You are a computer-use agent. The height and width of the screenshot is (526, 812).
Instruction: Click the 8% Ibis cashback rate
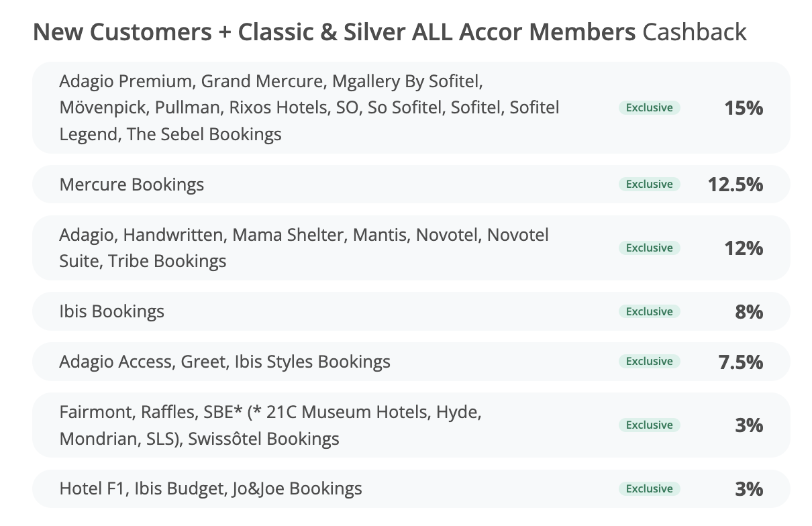click(x=749, y=311)
